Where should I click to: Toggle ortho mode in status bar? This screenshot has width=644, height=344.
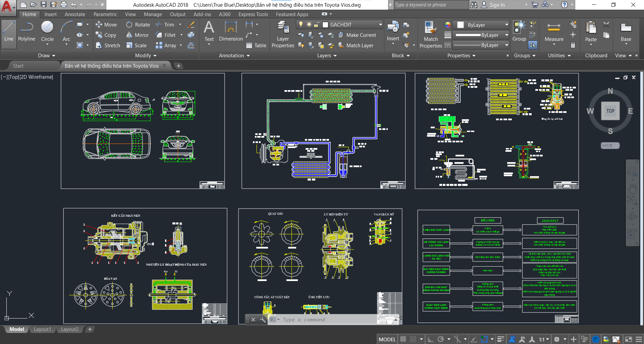click(431, 339)
